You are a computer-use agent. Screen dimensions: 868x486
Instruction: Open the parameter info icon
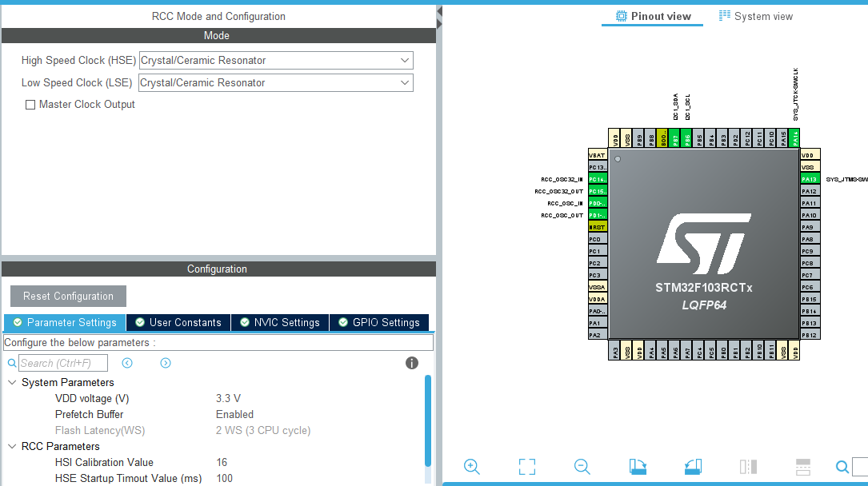tap(412, 363)
